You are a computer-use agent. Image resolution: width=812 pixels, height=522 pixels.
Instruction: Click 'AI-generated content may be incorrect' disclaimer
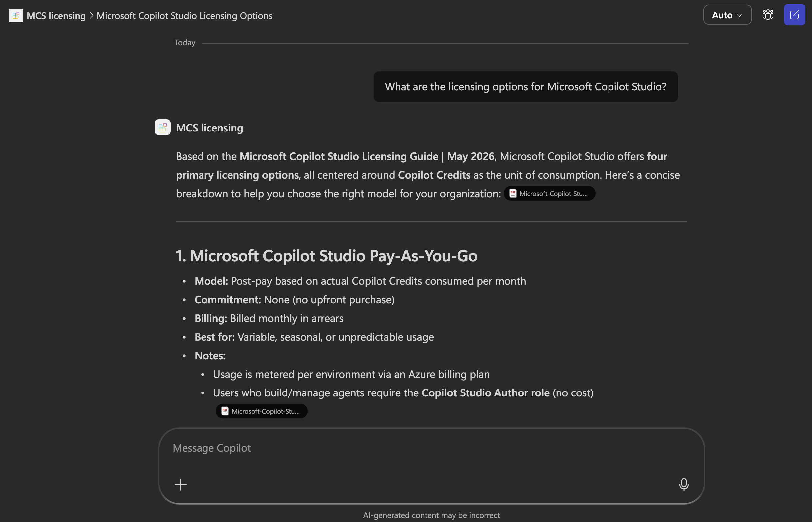tap(431, 515)
